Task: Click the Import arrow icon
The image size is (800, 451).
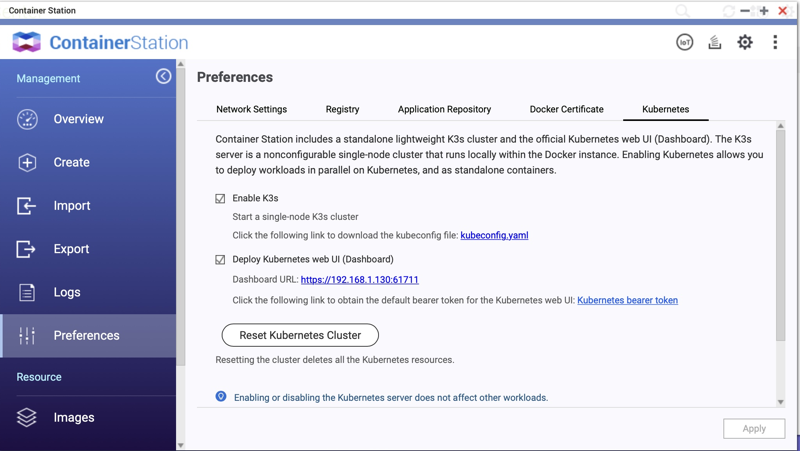Action: pyautogui.click(x=26, y=206)
